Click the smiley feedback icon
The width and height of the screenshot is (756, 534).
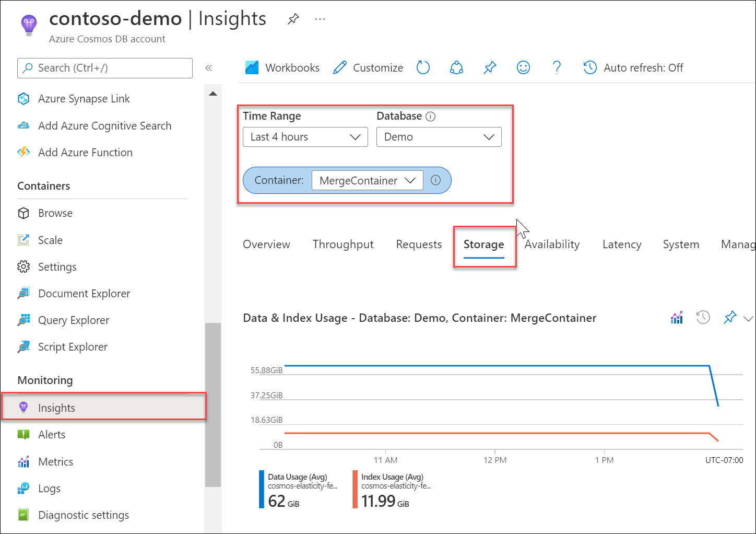point(523,67)
